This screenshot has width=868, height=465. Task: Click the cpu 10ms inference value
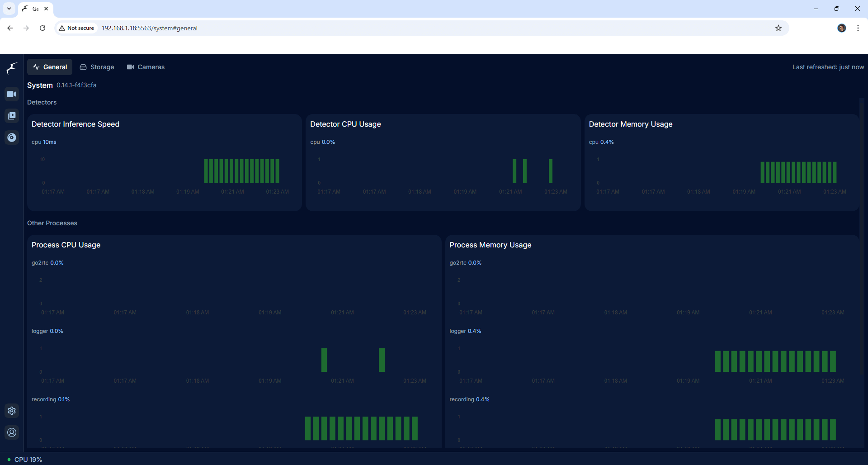point(44,142)
